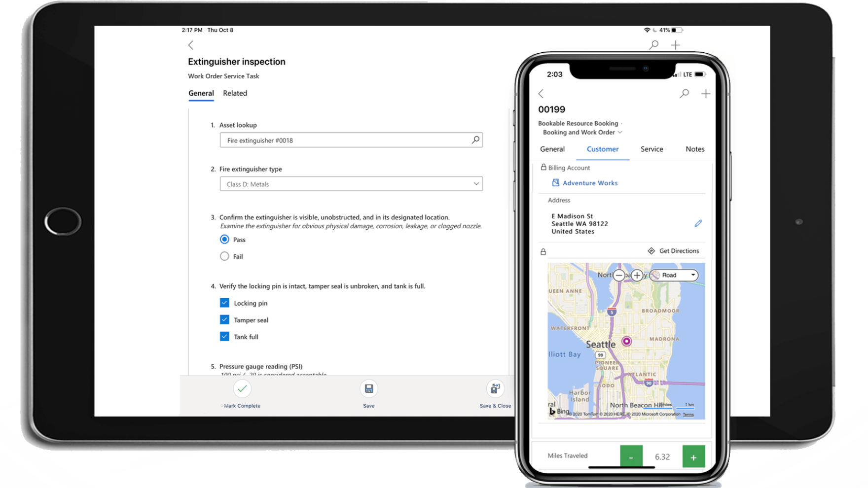Switch to the Related tab
868x488 pixels.
(235, 93)
